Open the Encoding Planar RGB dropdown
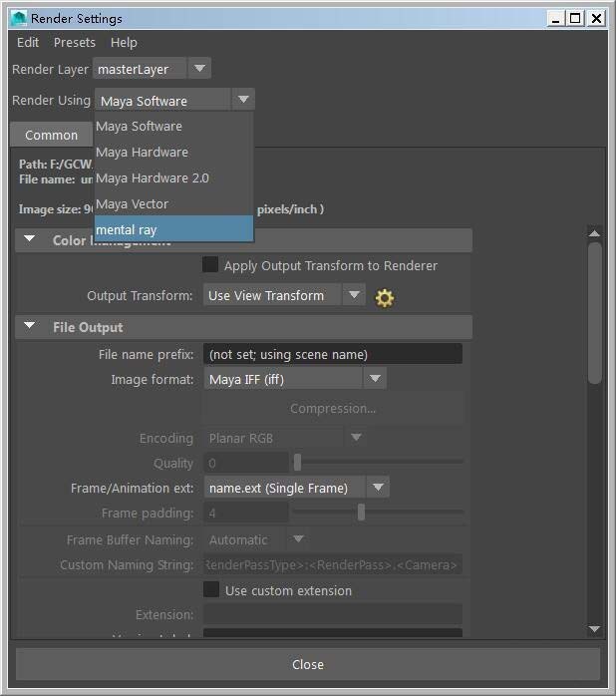The height and width of the screenshot is (696, 616). [284, 438]
